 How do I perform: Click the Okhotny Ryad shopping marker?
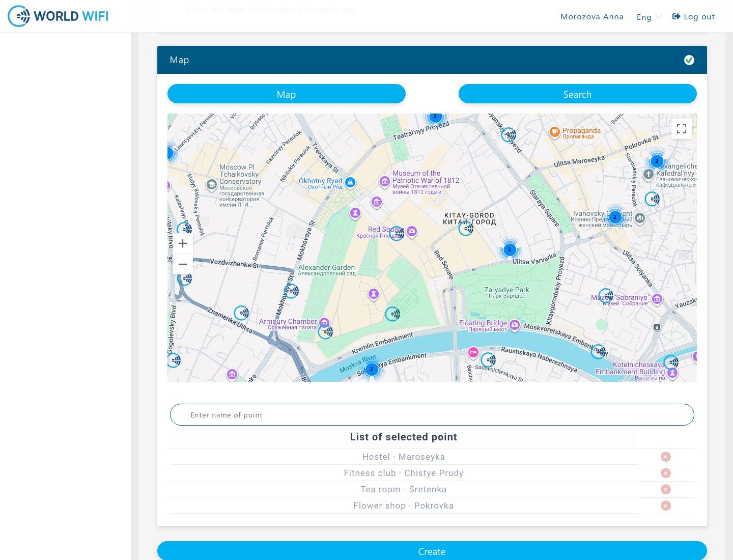tap(350, 182)
